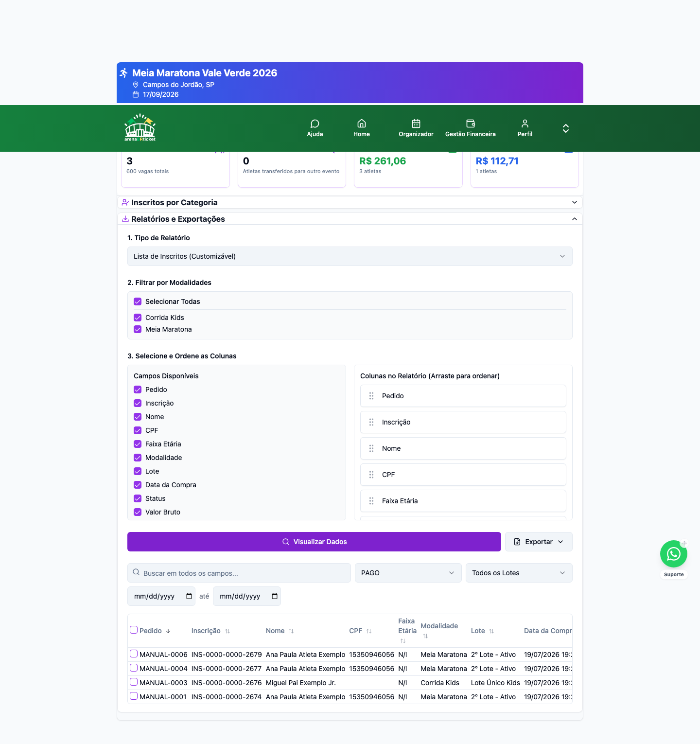Click the drag handle for Inscrição column
The width and height of the screenshot is (700, 744).
point(371,422)
